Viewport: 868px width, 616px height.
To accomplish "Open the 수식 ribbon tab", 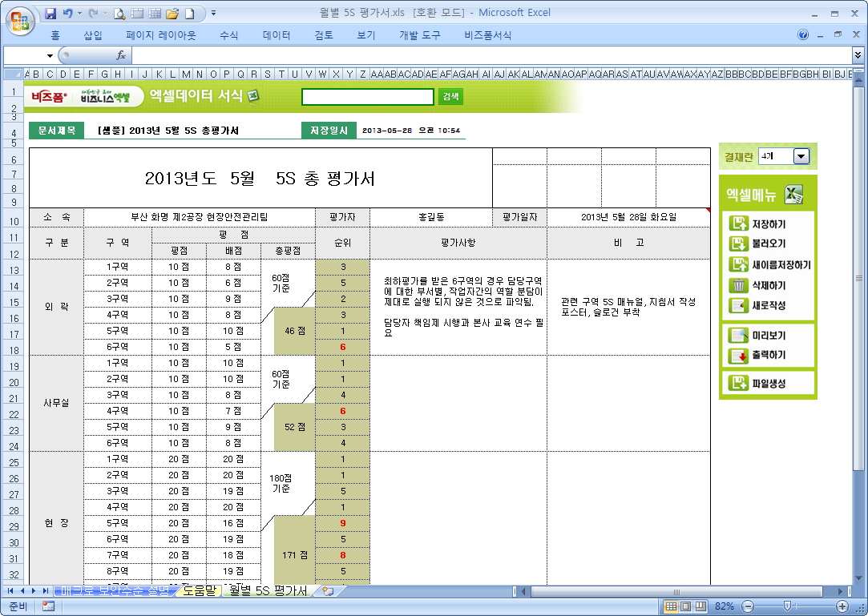I will coord(228,35).
